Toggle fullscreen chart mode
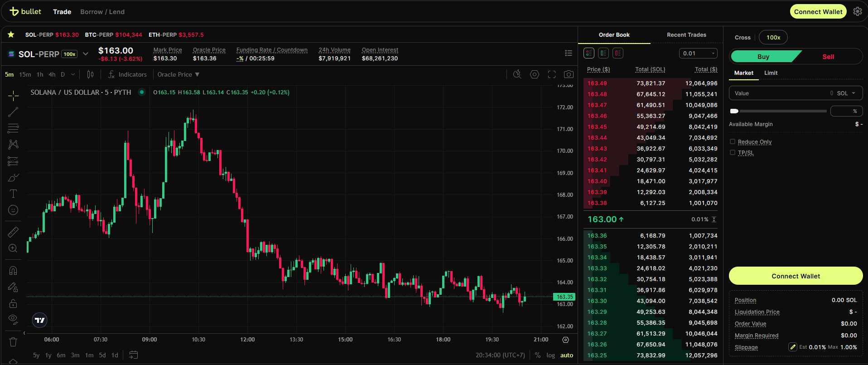Viewport: 868px width, 365px height. [552, 74]
